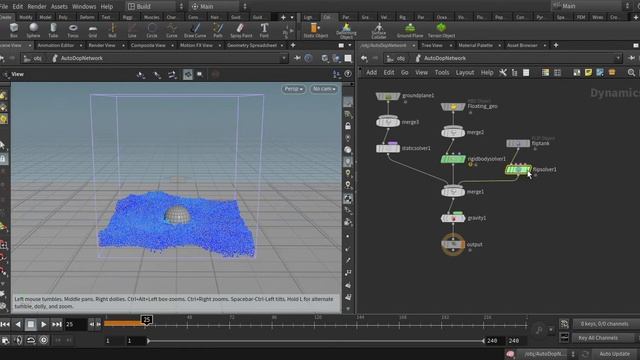The width and height of the screenshot is (640, 360).
Task: Open the Persp viewport dropdown
Action: coord(293,89)
